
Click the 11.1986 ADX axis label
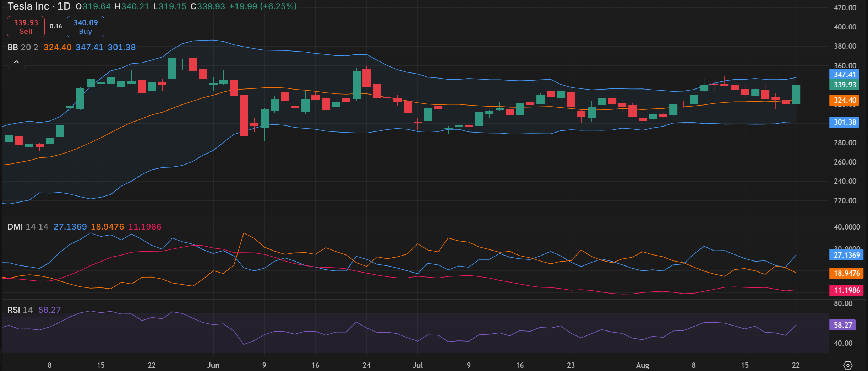point(846,290)
